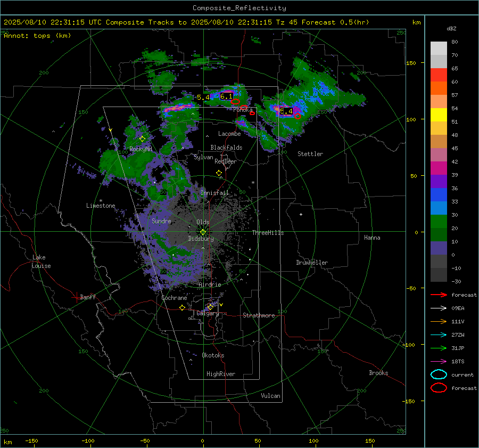Click the Drumheller label
479x448 pixels.
click(x=312, y=263)
